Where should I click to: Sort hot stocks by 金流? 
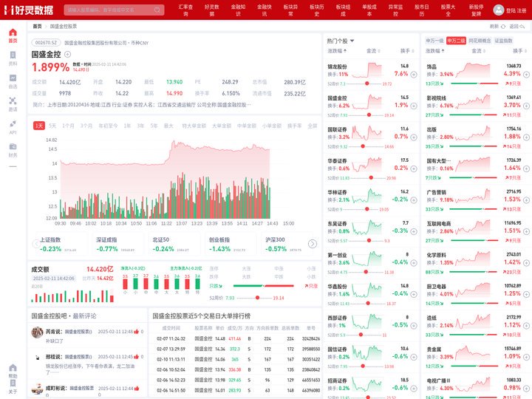(373, 51)
